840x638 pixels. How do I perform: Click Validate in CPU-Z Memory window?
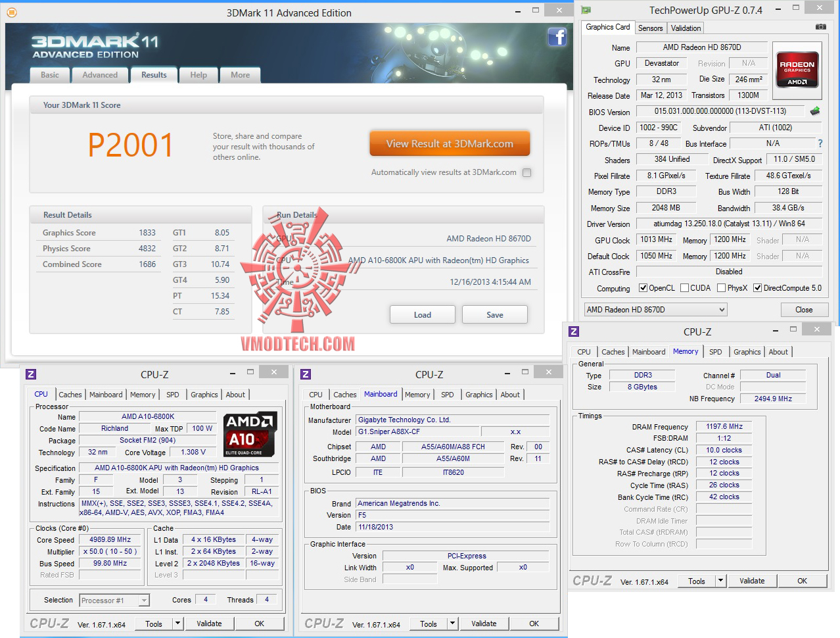point(752,581)
